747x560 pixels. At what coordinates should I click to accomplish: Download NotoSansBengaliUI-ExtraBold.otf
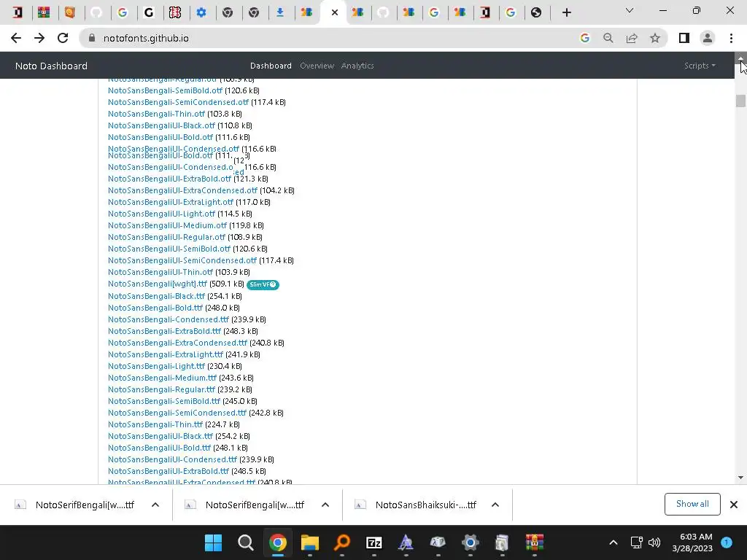[169, 179]
